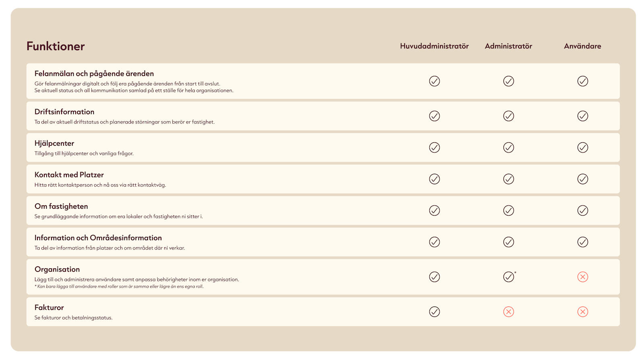Image resolution: width=644 pixels, height=362 pixels.
Task: Click the Funktioner heading
Action: 56,46
